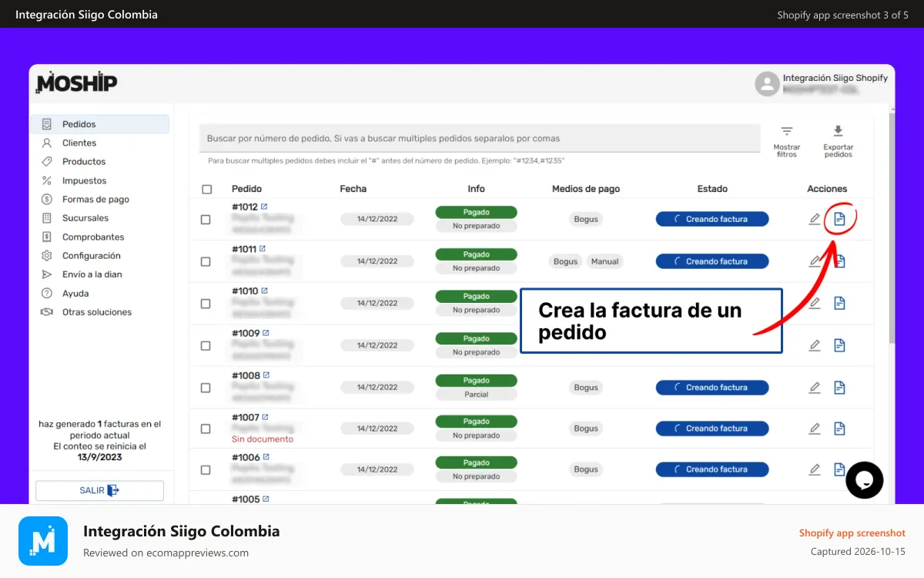Check the box for order #1012
The image size is (924, 578).
[206, 220]
